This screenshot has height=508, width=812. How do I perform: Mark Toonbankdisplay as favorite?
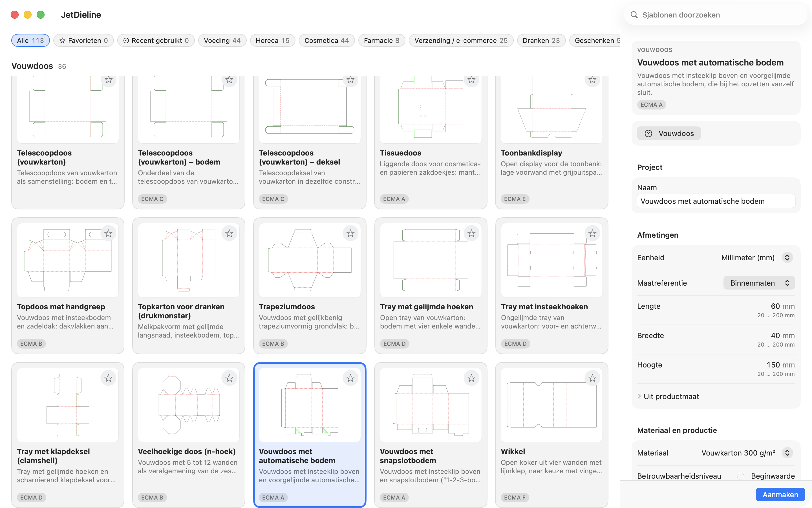click(592, 80)
